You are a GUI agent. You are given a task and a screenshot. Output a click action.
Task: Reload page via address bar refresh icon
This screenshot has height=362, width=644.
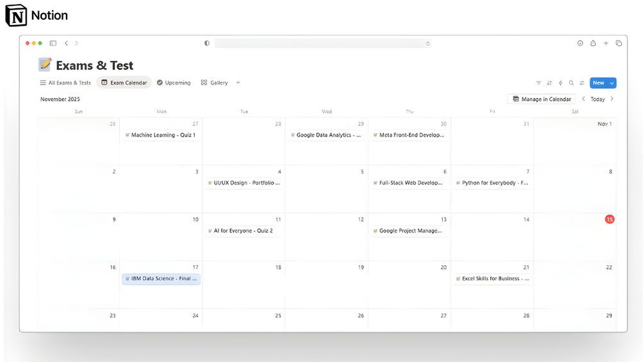(428, 44)
